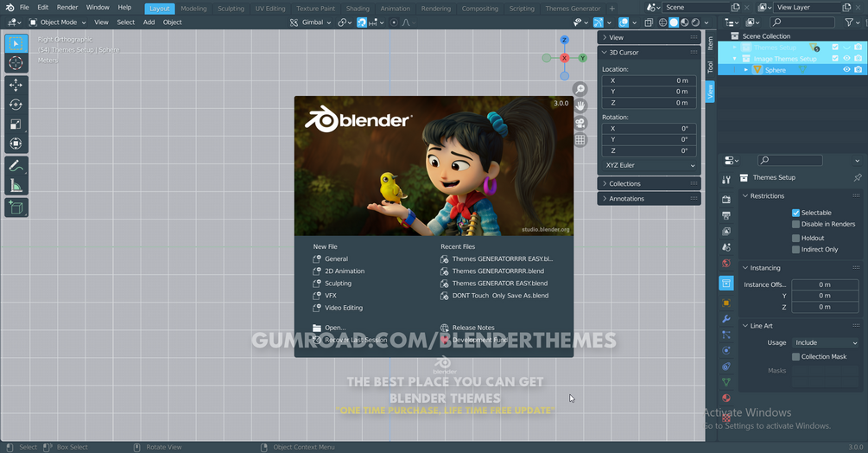Open the View Layer properties tab icon
868x453 pixels.
726,231
